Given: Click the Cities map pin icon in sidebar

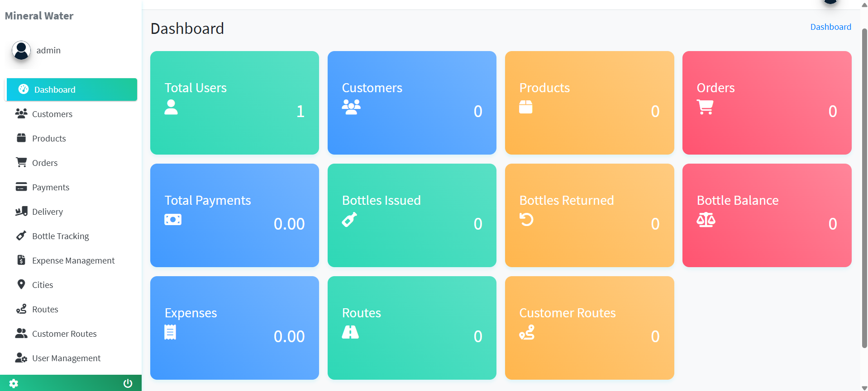Looking at the screenshot, I should 21,284.
